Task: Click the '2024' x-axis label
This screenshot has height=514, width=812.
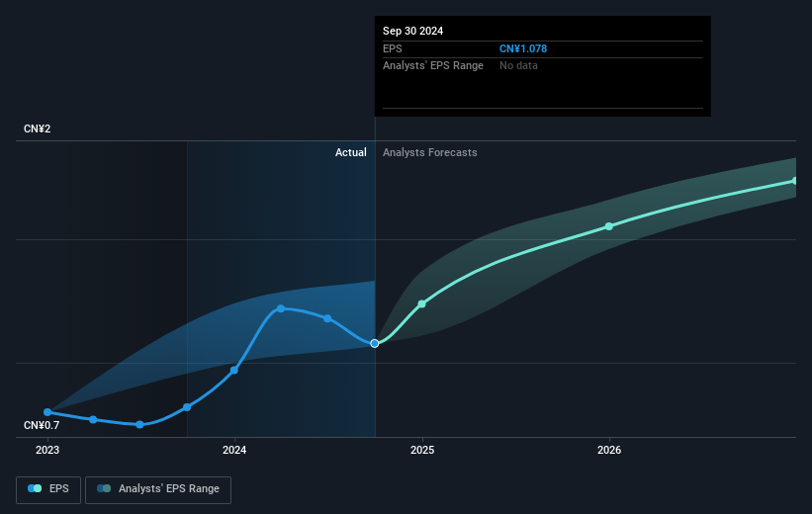Action: click(x=234, y=450)
